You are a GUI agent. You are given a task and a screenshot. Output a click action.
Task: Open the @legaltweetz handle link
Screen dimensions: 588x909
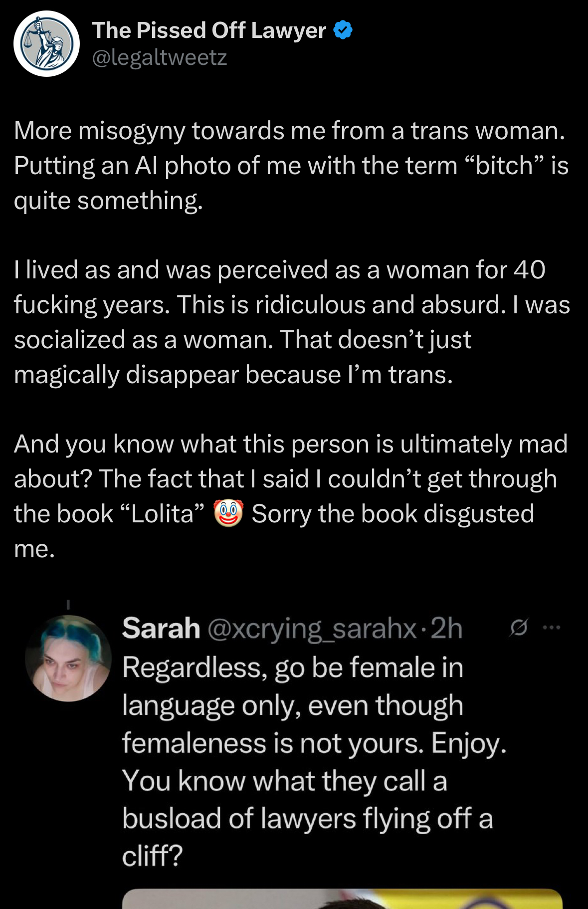pos(160,57)
